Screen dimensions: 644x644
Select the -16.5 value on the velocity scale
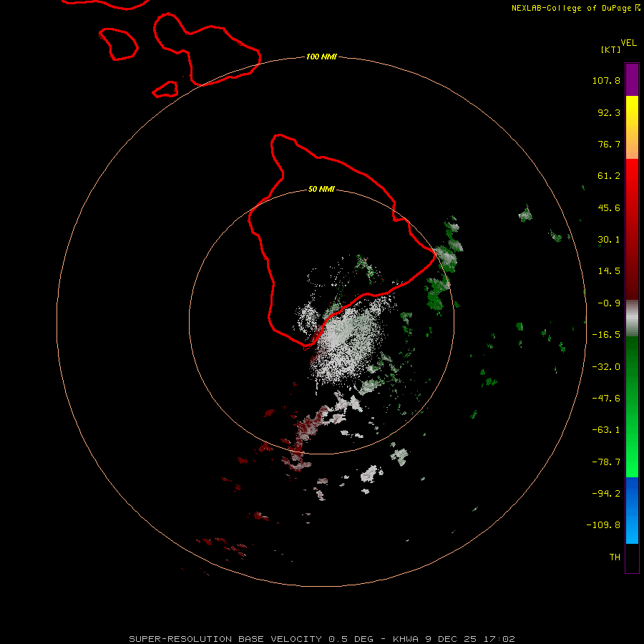coord(606,335)
